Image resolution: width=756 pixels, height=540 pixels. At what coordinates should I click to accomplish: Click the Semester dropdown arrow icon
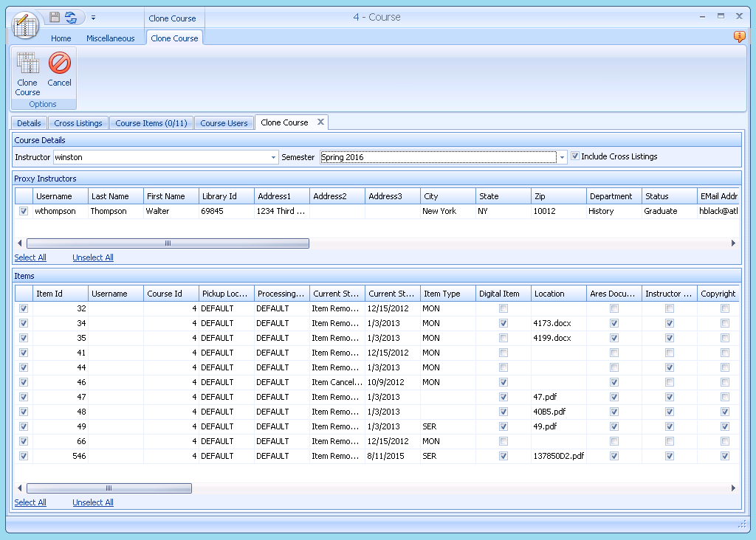[561, 156]
